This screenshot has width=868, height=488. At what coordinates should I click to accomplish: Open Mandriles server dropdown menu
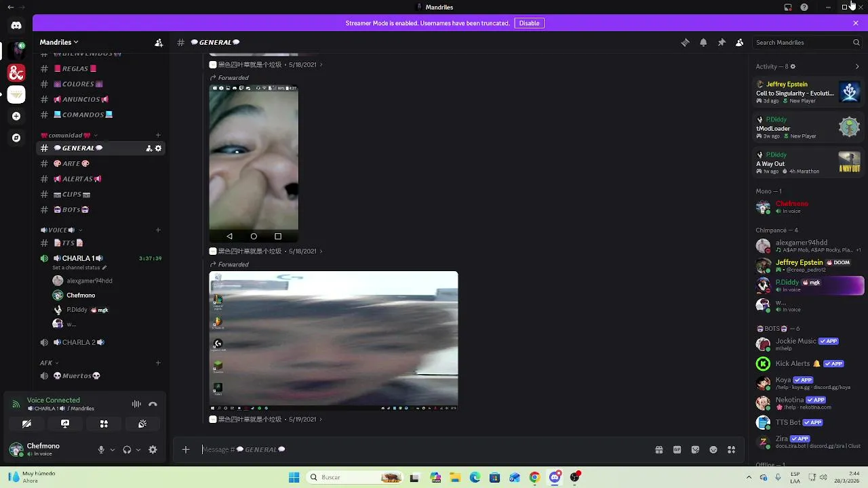(59, 42)
